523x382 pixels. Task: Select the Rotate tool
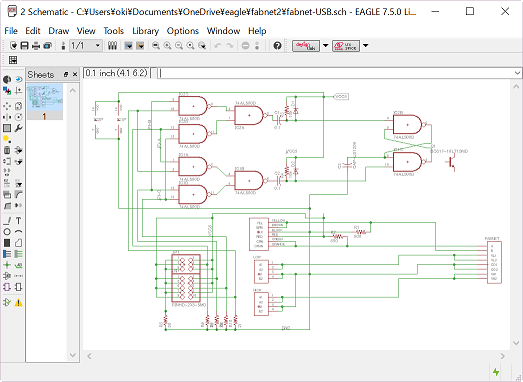(18, 117)
